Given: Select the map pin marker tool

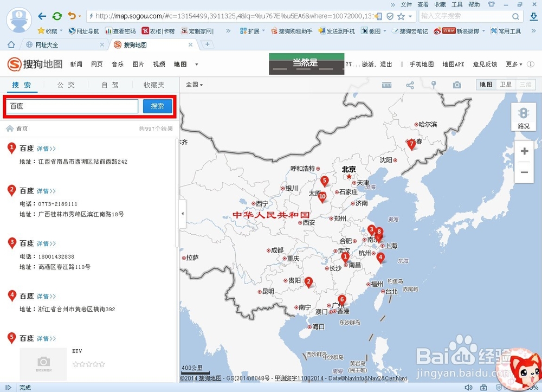Looking at the screenshot, I should point(434,85).
